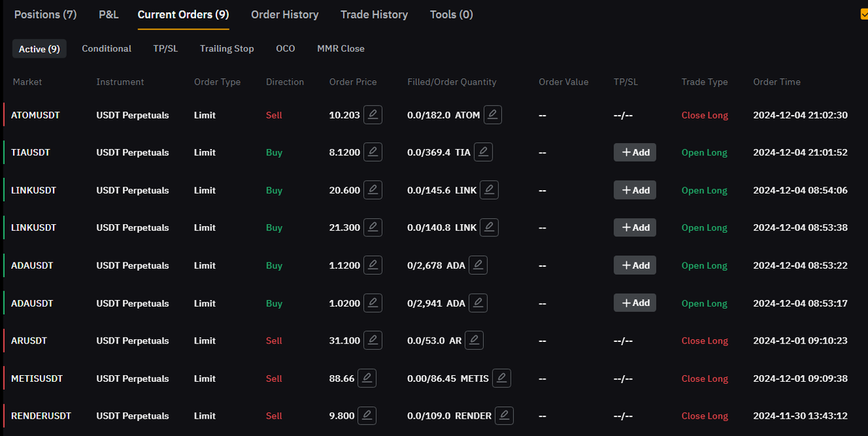Open the TIAUSDT market

click(x=30, y=153)
